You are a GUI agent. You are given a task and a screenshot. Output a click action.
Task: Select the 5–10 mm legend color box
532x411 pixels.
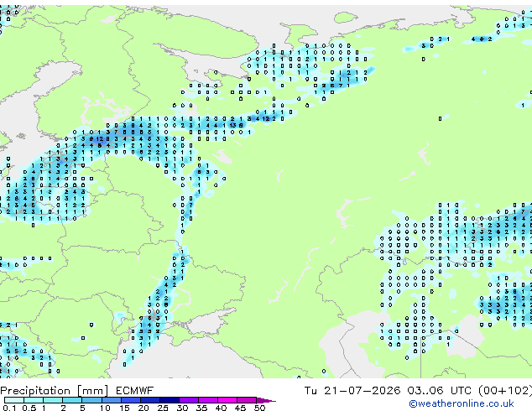pyautogui.click(x=91, y=400)
